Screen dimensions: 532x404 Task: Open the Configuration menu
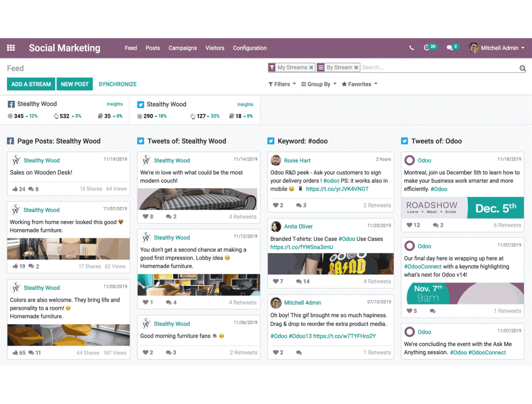coord(250,48)
